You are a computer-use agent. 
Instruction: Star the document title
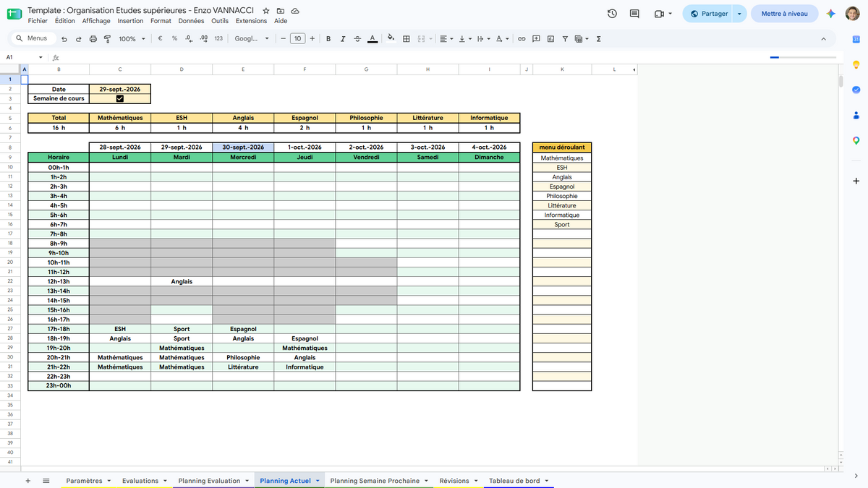[266, 11]
